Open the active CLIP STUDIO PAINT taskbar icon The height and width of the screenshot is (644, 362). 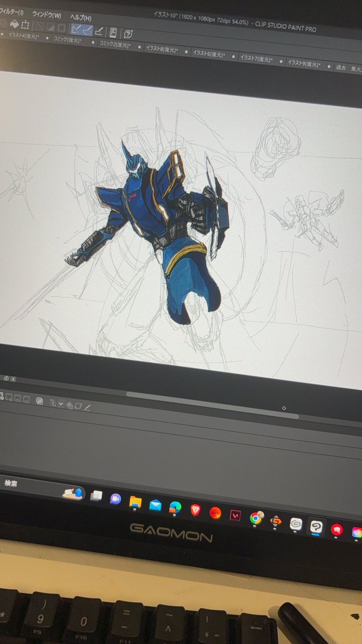tap(316, 526)
